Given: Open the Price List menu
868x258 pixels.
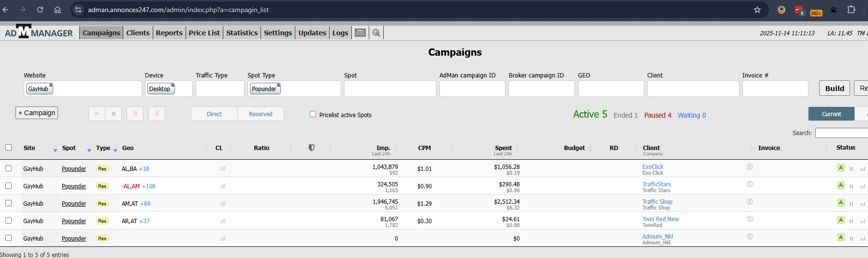Looking at the screenshot, I should click(204, 33).
